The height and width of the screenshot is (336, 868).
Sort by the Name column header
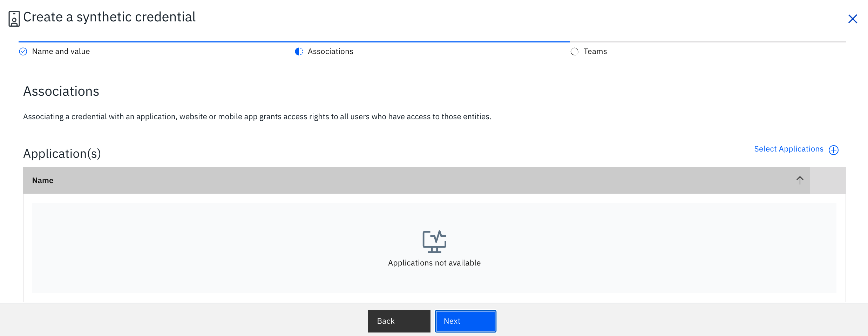[x=416, y=180]
